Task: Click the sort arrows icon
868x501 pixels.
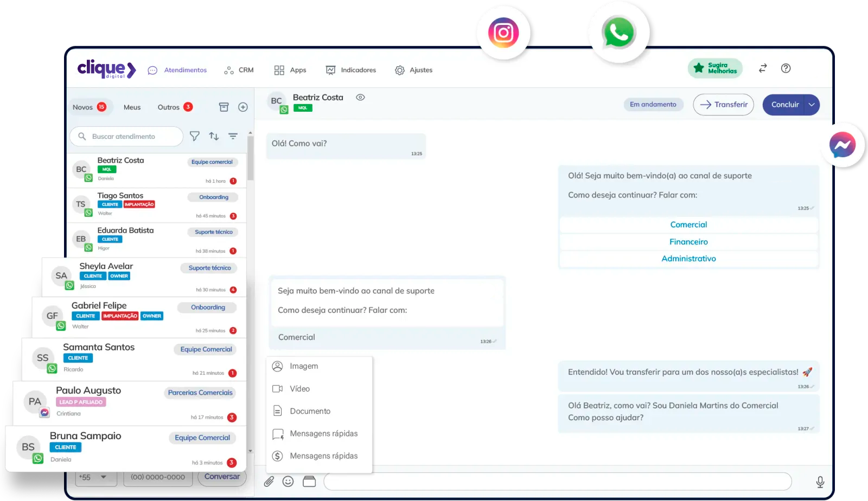Action: [214, 137]
